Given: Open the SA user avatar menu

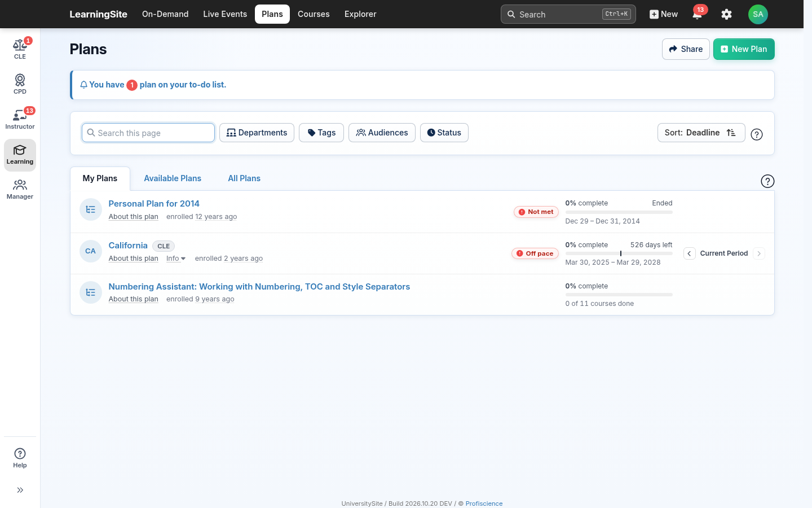Looking at the screenshot, I should pos(758,14).
